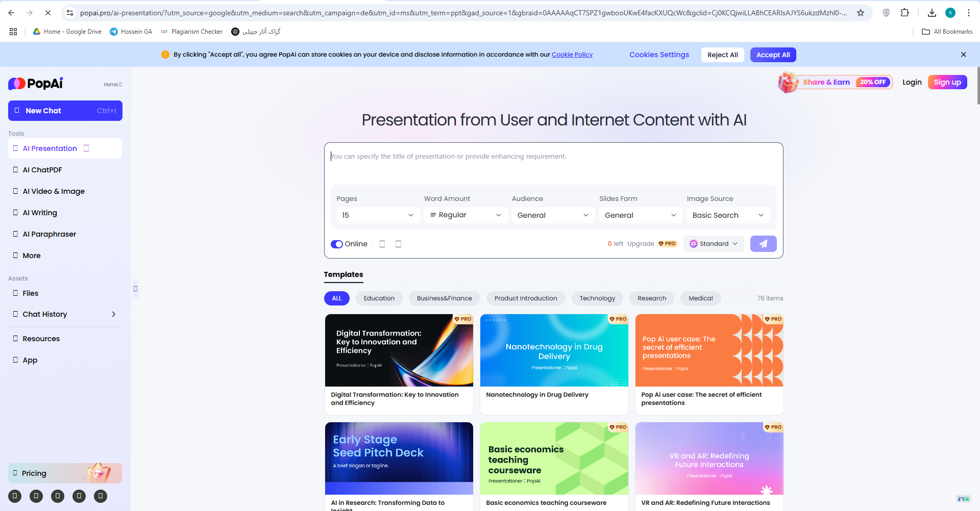
Task: Select the Product Introduction filter
Action: pyautogui.click(x=526, y=298)
